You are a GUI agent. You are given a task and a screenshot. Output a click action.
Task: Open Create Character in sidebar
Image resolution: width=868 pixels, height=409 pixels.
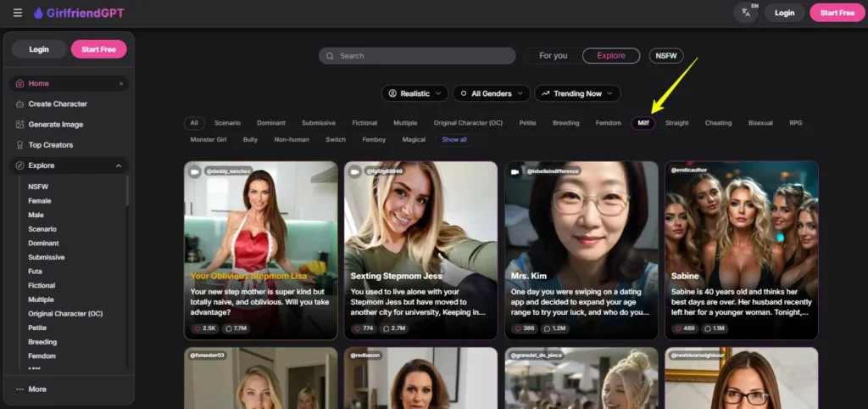click(69, 104)
